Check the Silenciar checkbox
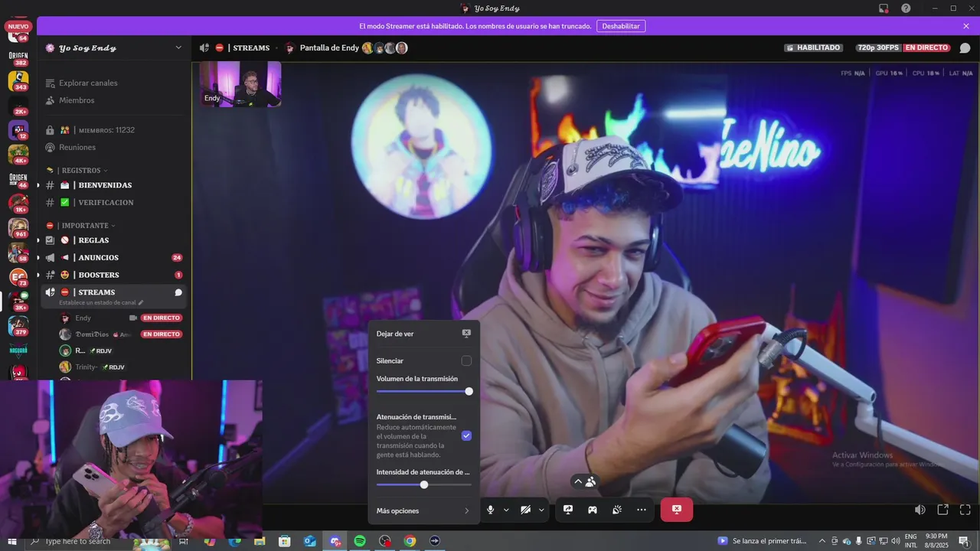980x551 pixels. (466, 360)
